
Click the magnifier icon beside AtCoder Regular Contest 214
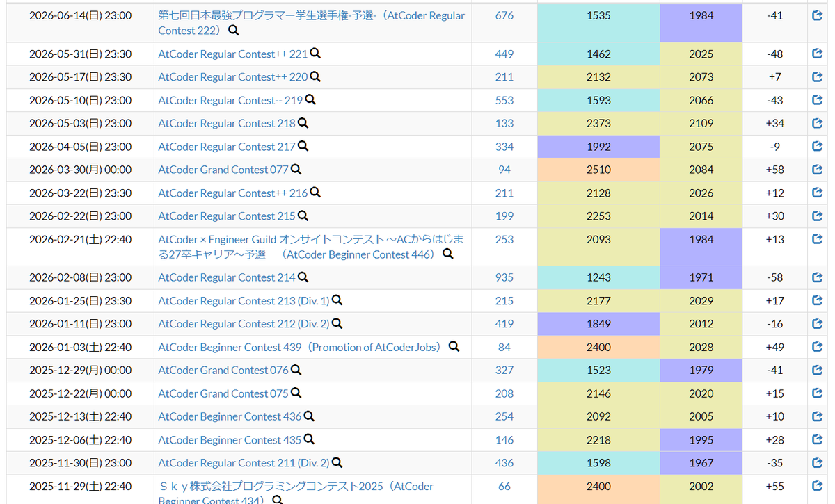click(303, 277)
